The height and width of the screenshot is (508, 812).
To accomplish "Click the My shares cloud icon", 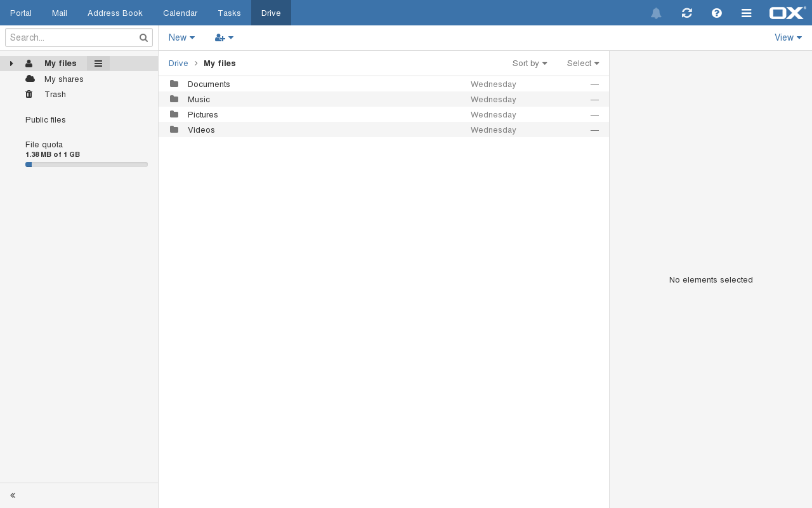I will (x=30, y=79).
